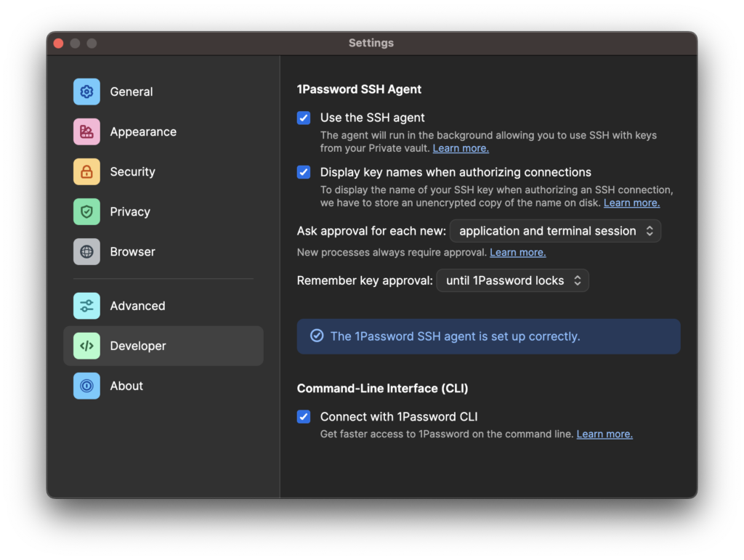Image resolution: width=744 pixels, height=560 pixels.
Task: Click the Command-Line Interface (CLI) heading
Action: point(382,389)
